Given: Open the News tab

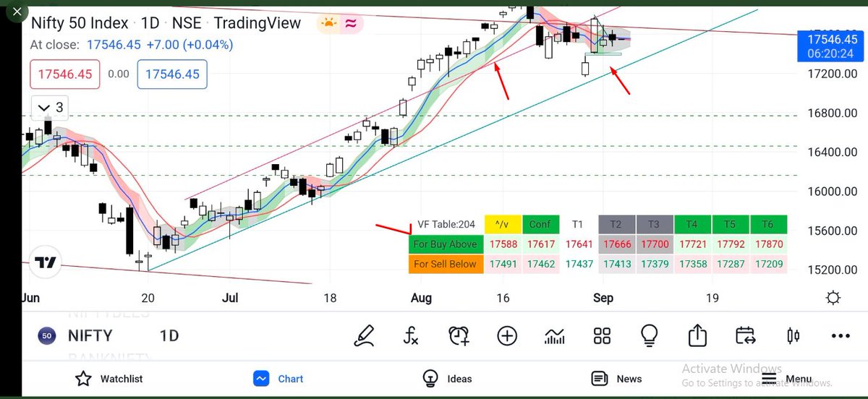Looking at the screenshot, I should (x=616, y=378).
